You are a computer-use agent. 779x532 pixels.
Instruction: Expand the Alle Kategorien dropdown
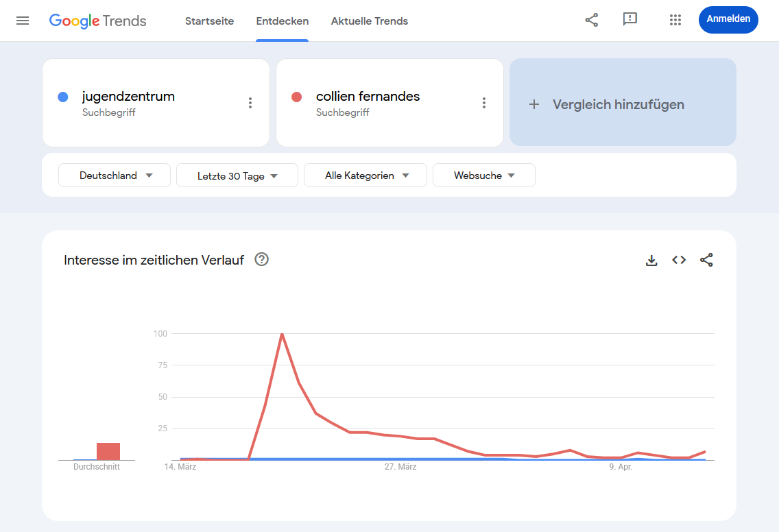[365, 176]
